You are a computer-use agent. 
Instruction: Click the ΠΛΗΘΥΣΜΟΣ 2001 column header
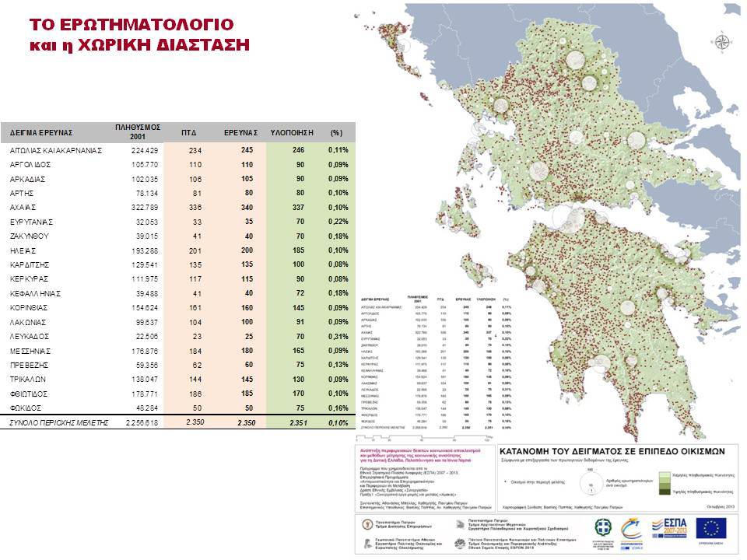pos(138,132)
